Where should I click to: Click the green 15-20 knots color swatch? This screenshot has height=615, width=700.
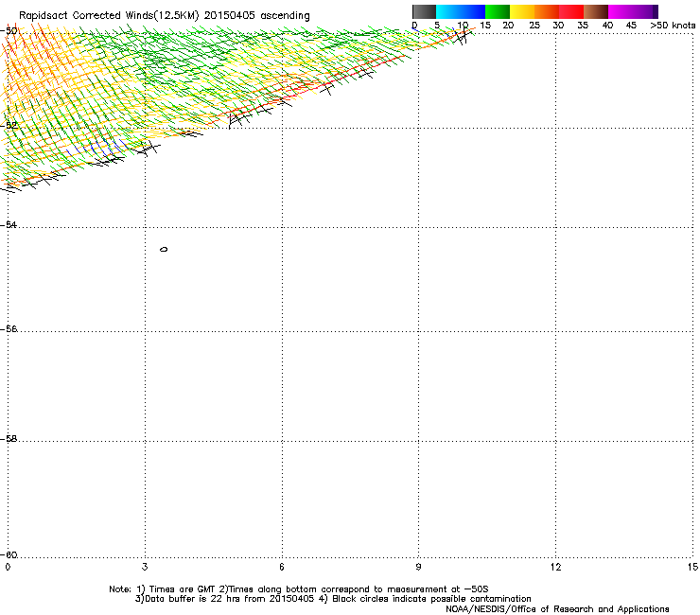498,11
